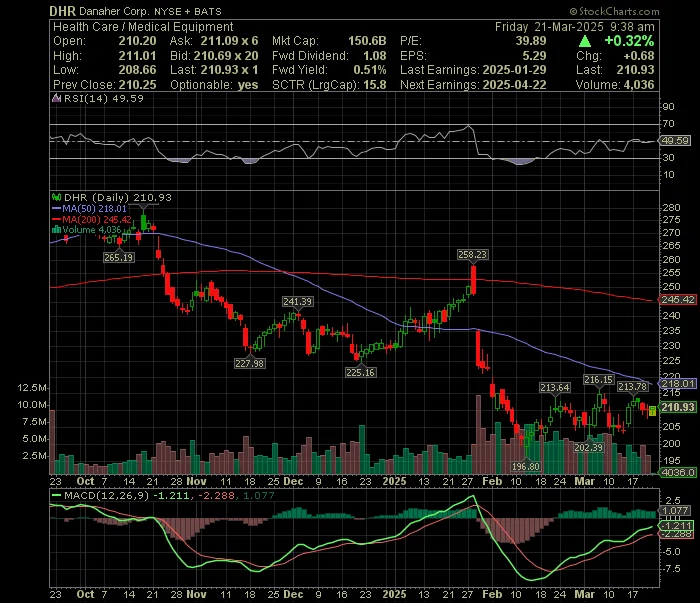
Task: Click the Fwd Dividend value 1.08
Action: tap(375, 56)
